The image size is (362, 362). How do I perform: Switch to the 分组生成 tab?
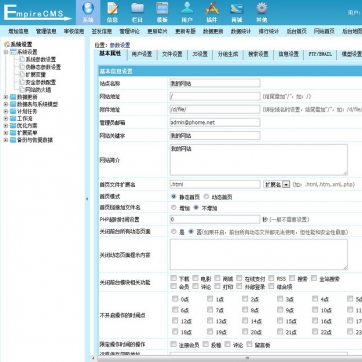(228, 54)
